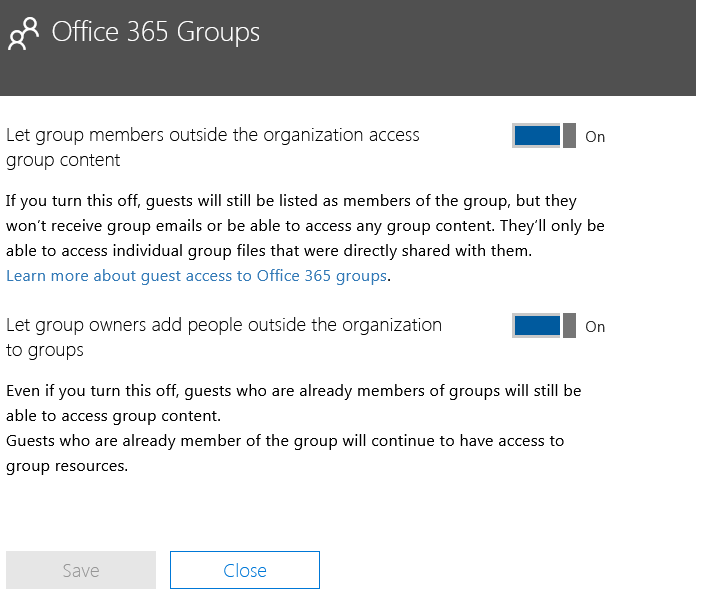Click the grayed Save button

pos(81,570)
